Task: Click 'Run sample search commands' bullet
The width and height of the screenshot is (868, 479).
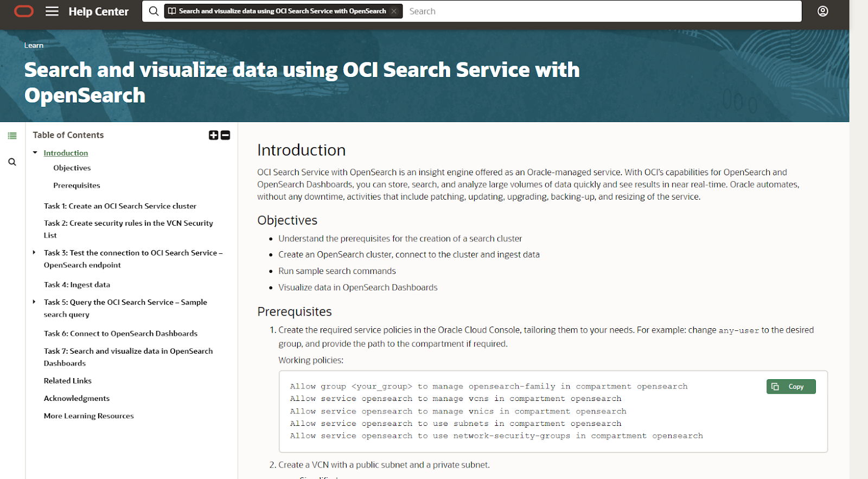Action: pyautogui.click(x=337, y=271)
